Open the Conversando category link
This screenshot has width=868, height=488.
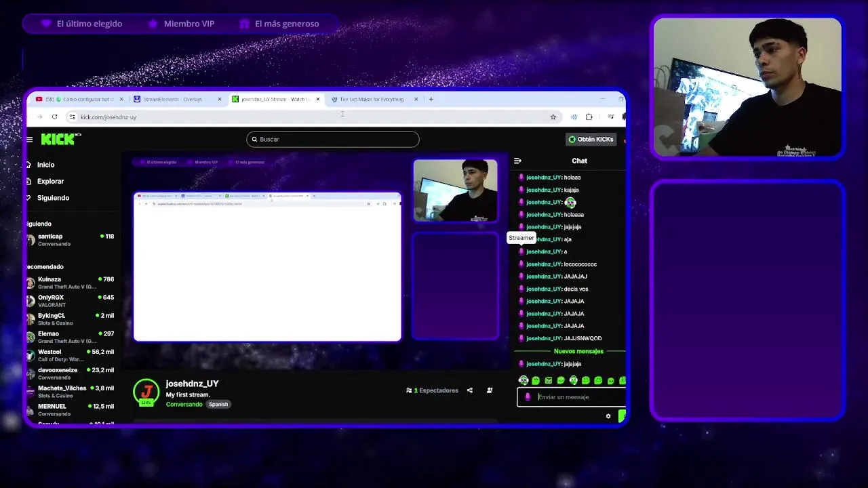(184, 404)
